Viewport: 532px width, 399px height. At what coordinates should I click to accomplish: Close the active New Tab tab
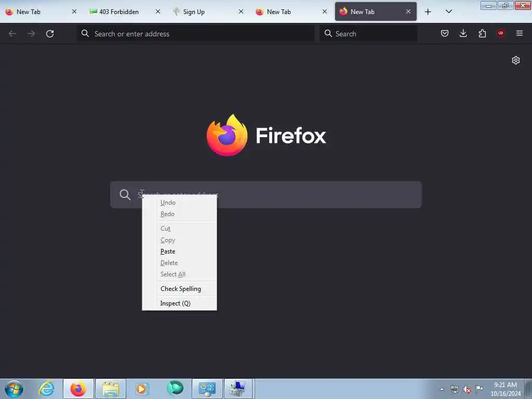pyautogui.click(x=408, y=11)
